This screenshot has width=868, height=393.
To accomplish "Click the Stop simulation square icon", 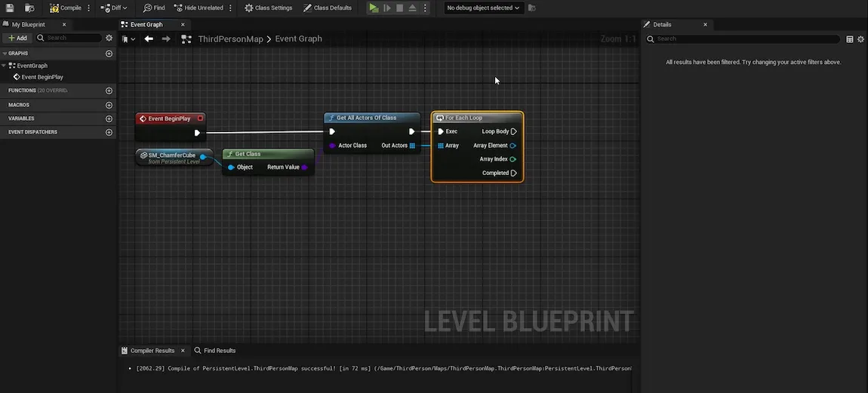I will coord(400,8).
